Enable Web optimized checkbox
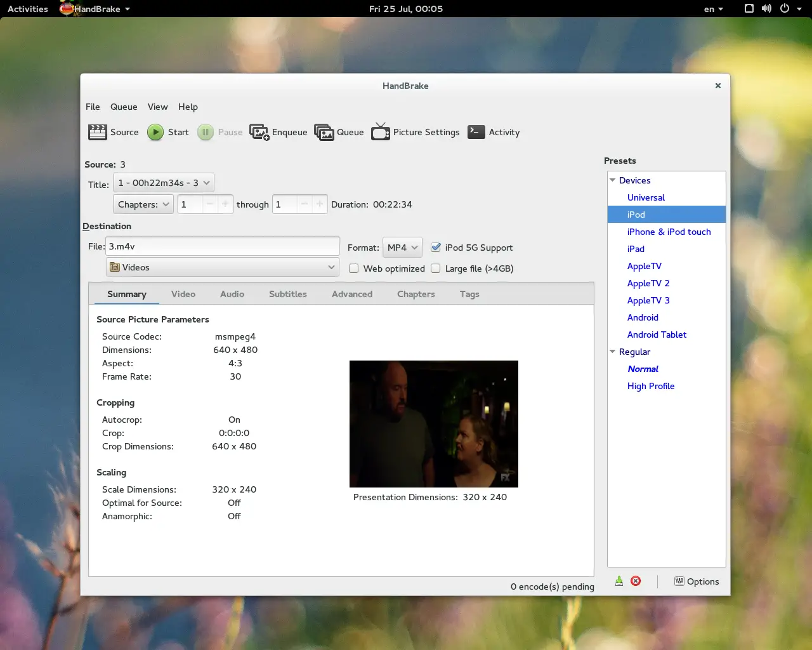 (x=354, y=269)
